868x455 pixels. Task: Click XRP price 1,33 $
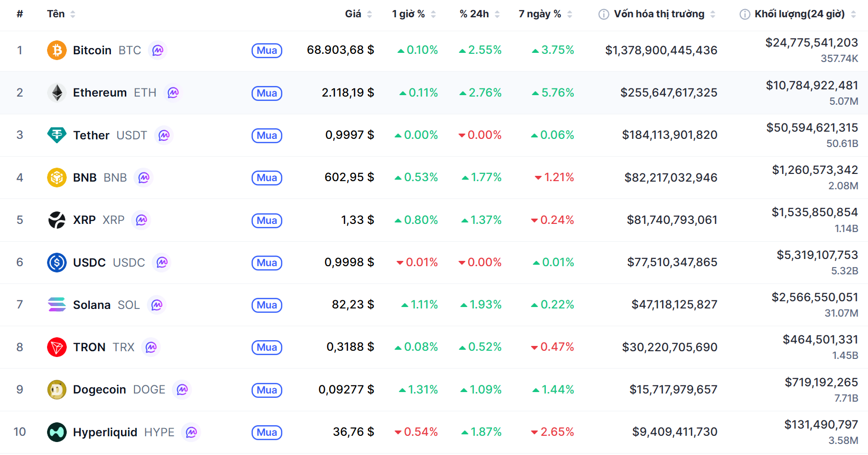coord(358,220)
